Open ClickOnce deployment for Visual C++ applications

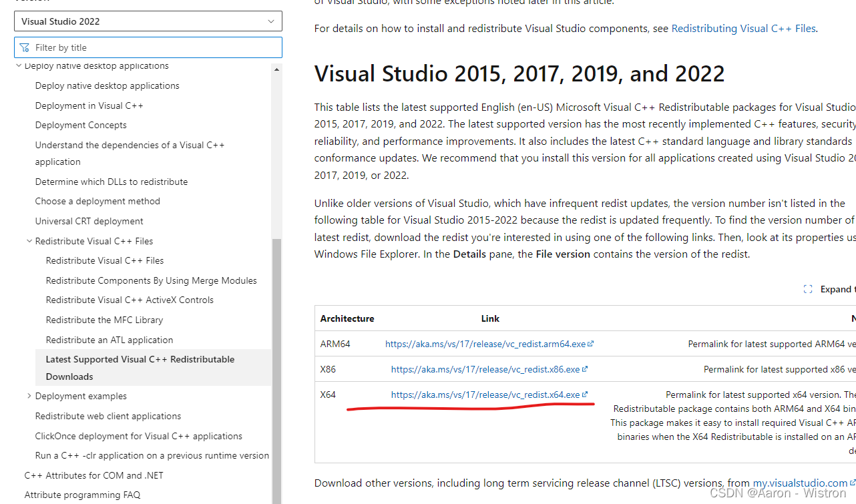pyautogui.click(x=139, y=436)
